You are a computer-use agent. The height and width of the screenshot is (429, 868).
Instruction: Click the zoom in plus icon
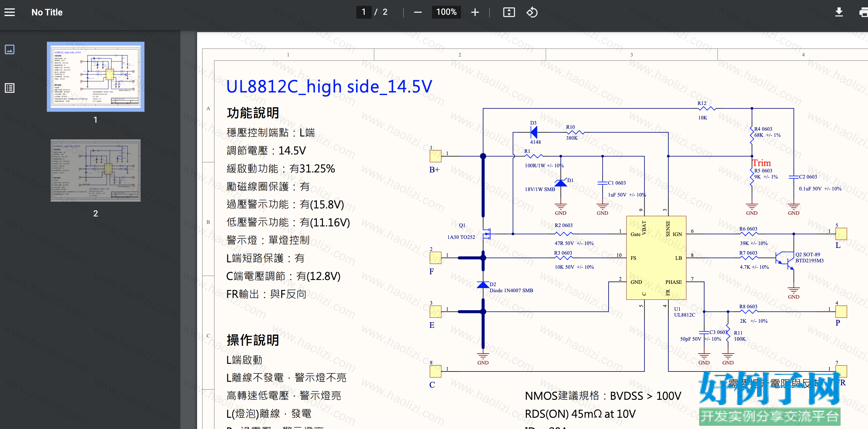(x=475, y=12)
